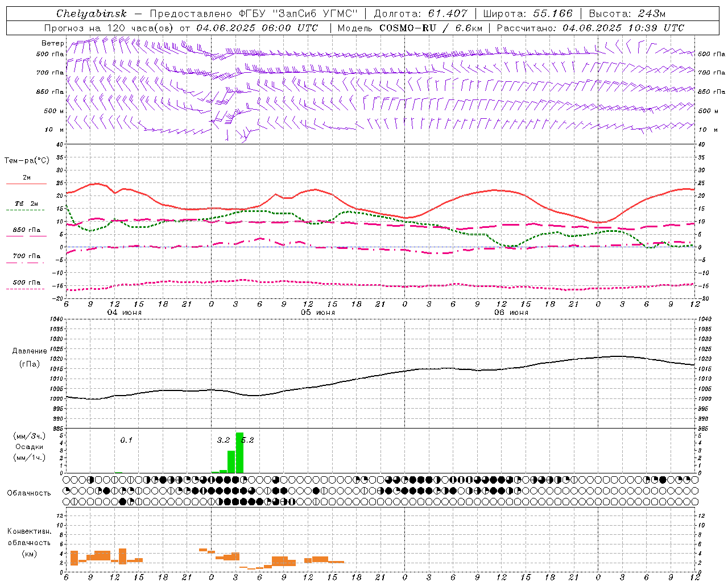The height and width of the screenshot is (582, 728).
Task: Select the Давление panel label
Action: (30, 351)
